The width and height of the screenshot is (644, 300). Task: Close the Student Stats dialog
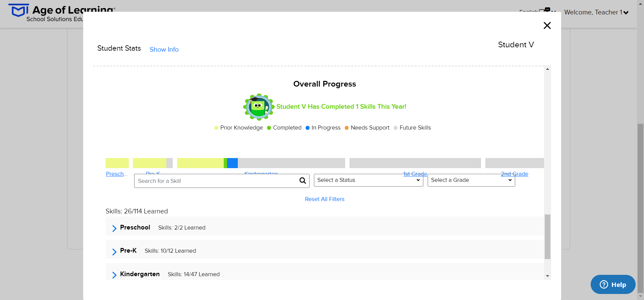point(547,26)
